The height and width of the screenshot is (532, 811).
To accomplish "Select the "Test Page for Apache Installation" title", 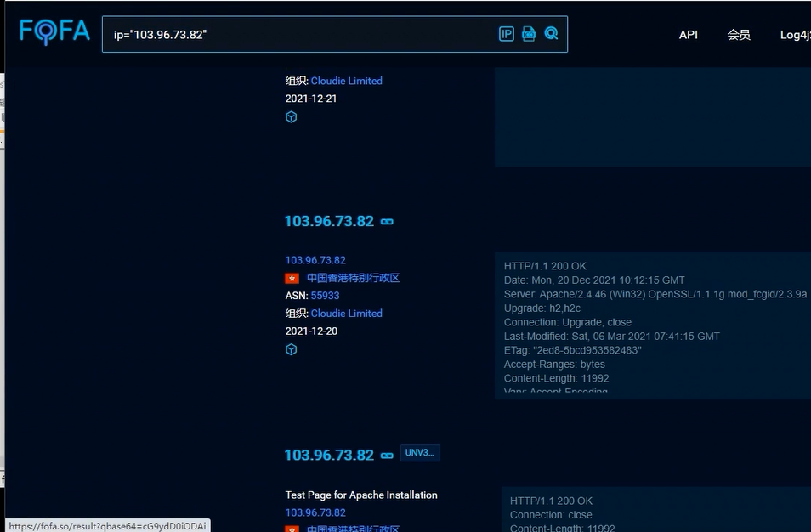I will [361, 495].
